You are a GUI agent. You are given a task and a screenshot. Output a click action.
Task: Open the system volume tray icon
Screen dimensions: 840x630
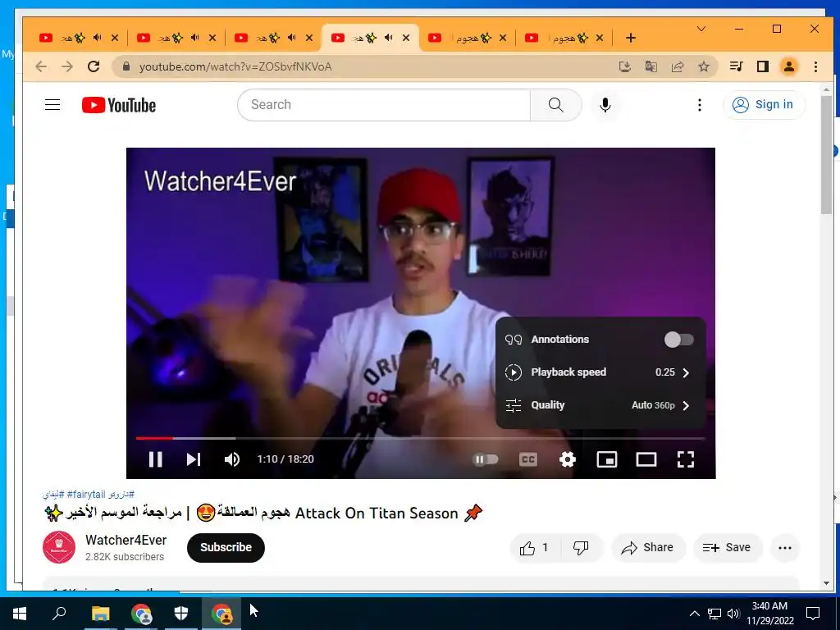tap(733, 614)
